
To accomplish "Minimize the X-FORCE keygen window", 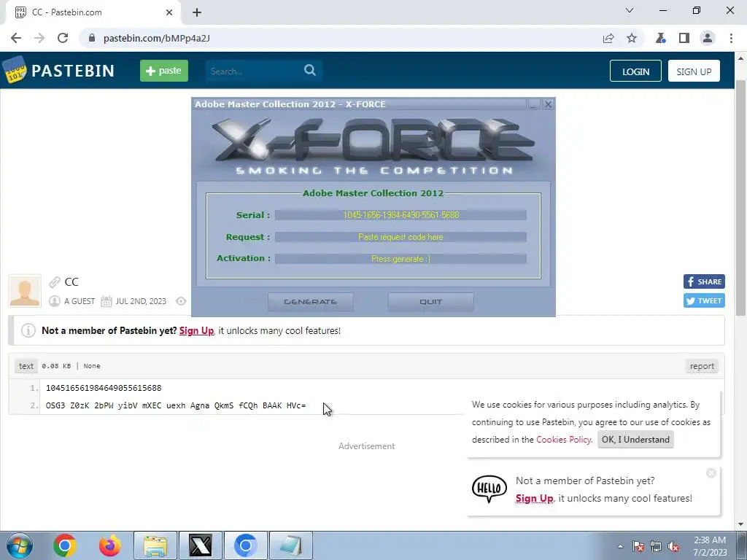I will pos(533,104).
